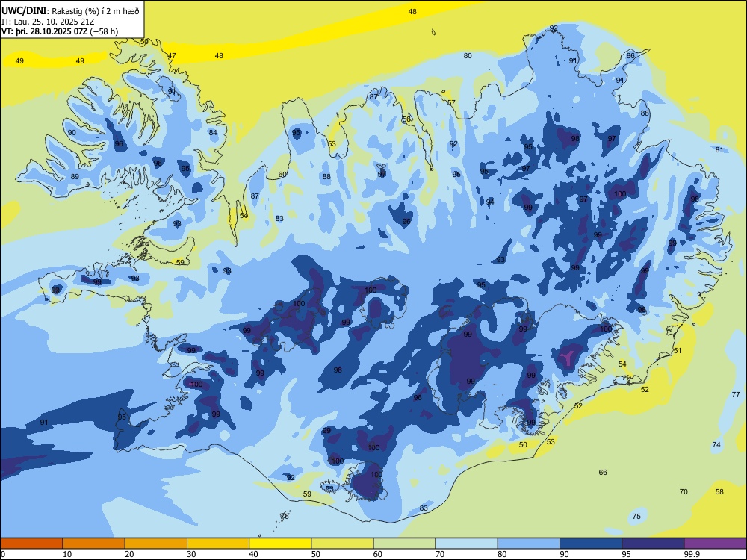Click the humidity value '90' on the map
The width and height of the screenshot is (747, 560).
(72, 133)
